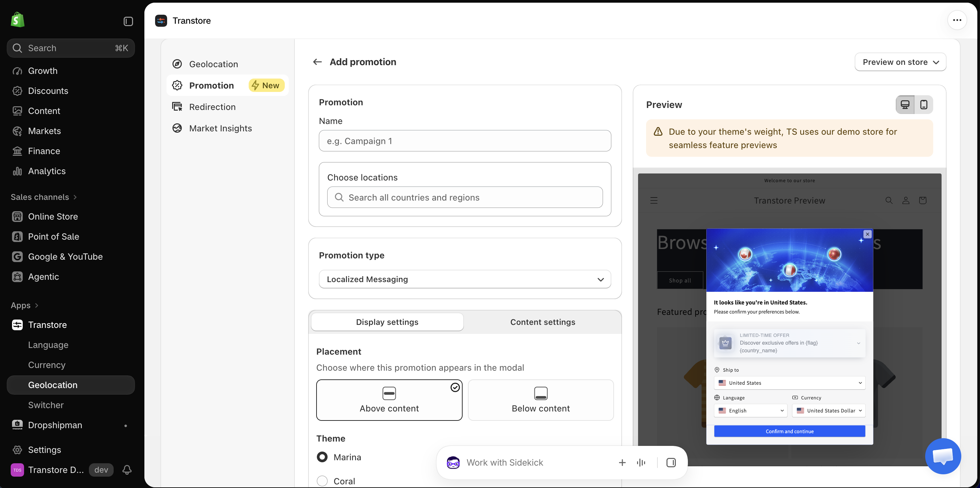Open the Promotion type Localized Messaging dropdown
The width and height of the screenshot is (980, 488).
point(465,279)
